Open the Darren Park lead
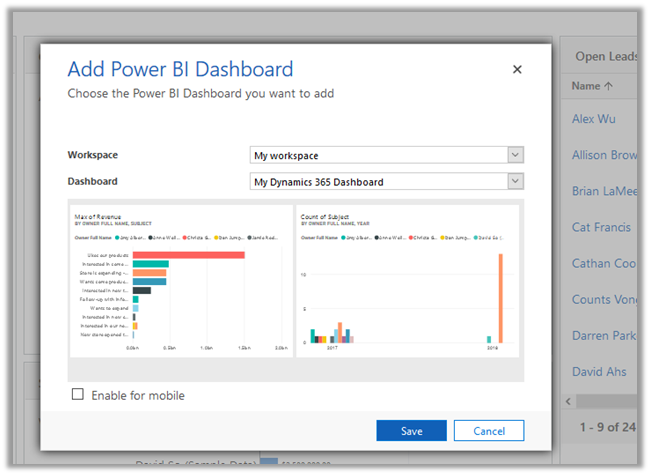This screenshot has width=650, height=476. point(604,336)
